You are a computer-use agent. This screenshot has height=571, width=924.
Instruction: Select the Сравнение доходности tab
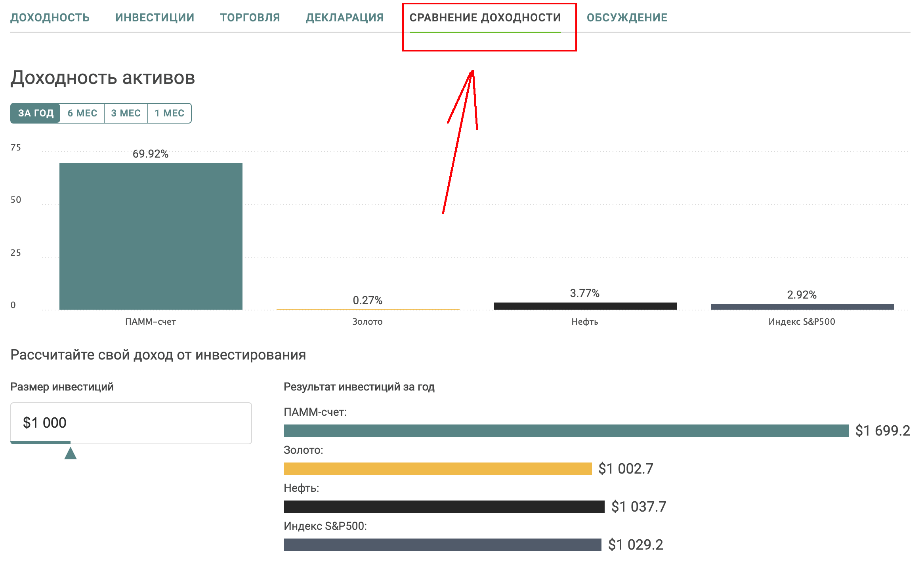point(485,17)
